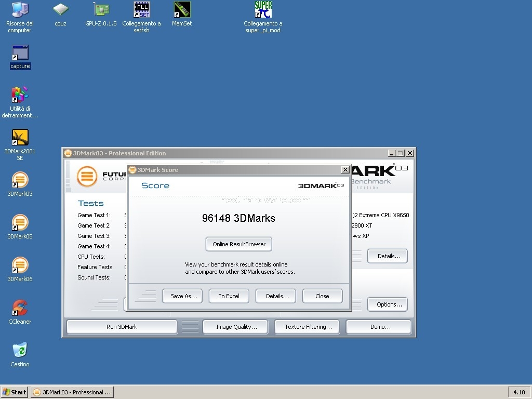Launch the 3DMark05 desktop shortcut
The height and width of the screenshot is (399, 532).
tap(20, 227)
